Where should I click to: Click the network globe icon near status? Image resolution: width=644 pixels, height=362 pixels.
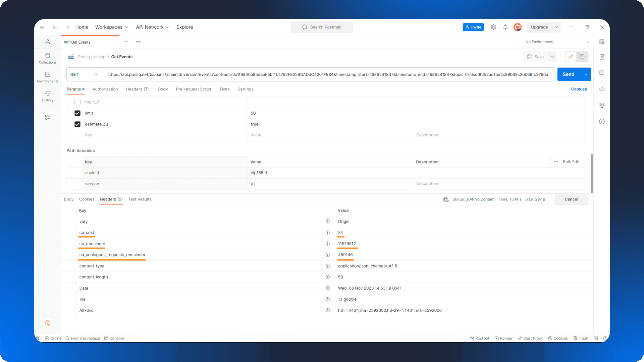pyautogui.click(x=446, y=199)
